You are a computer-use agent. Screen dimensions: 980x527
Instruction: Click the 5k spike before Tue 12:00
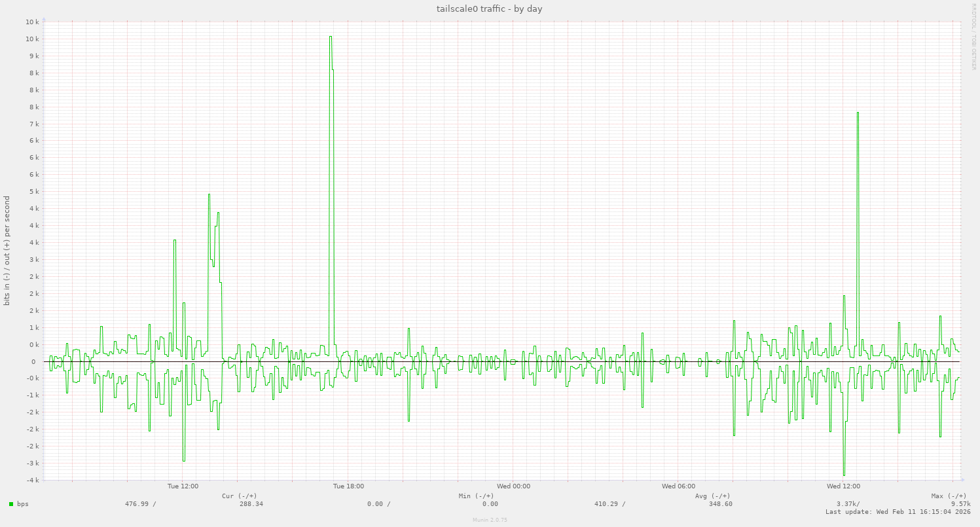click(209, 195)
